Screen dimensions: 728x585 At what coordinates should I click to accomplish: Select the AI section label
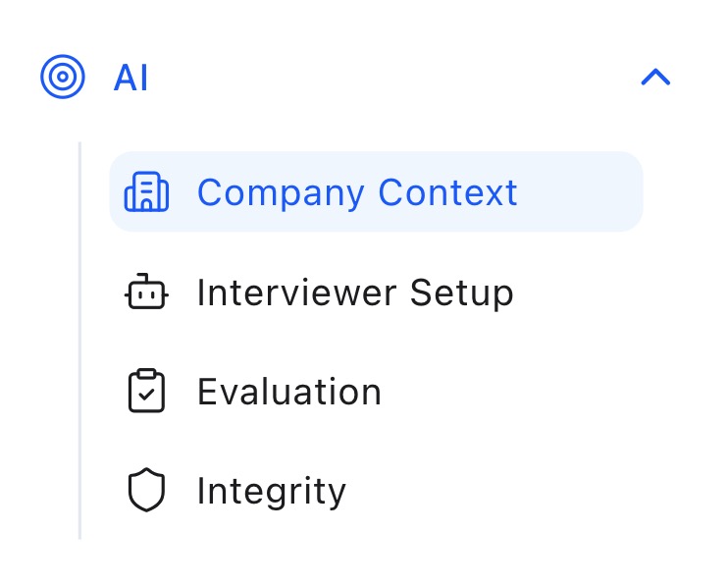(130, 78)
